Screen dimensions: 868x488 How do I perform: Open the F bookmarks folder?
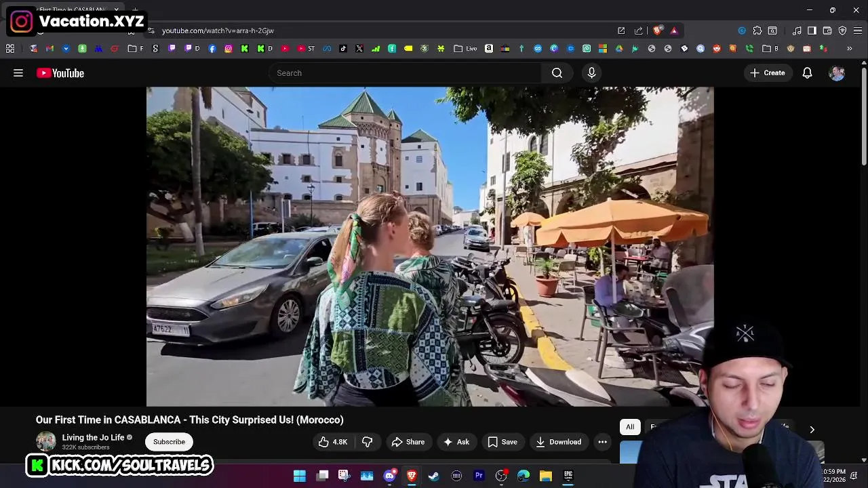(136, 49)
